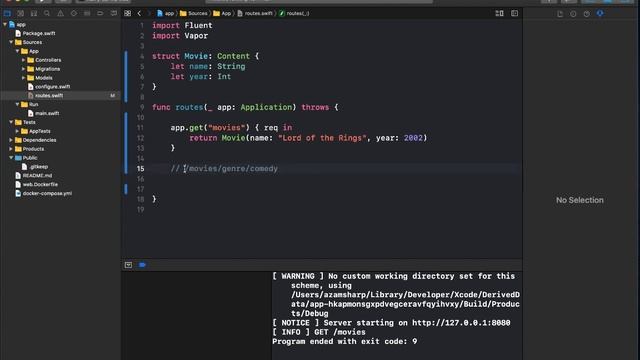Collapse the App folder
Viewport: 640px width, 360px height.
(x=17, y=51)
